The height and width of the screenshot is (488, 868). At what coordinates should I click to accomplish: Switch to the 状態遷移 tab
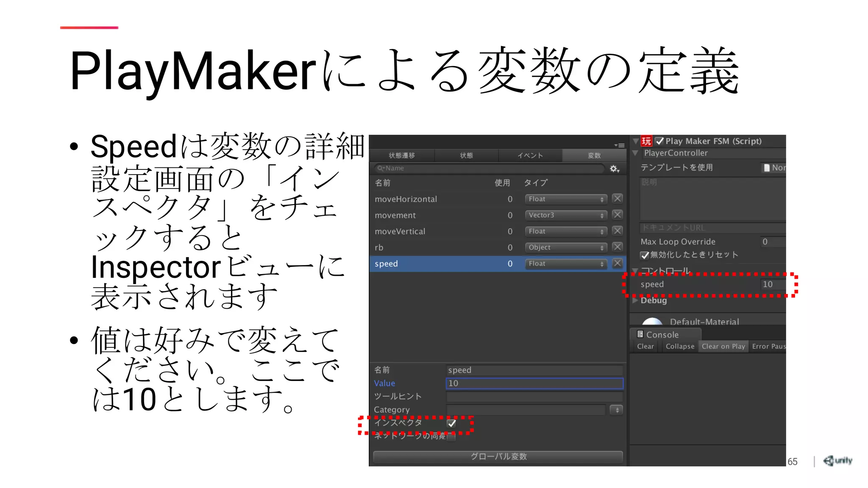point(402,155)
